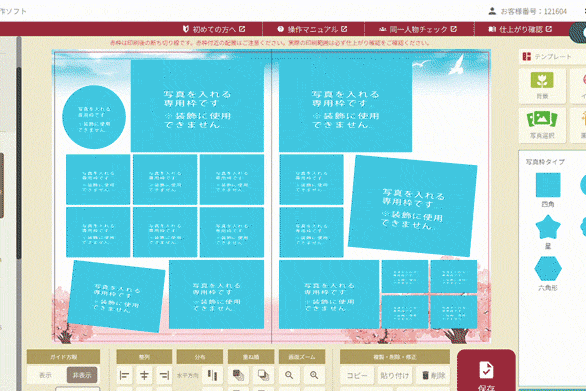Click the send to back layer icon
The image size is (586, 391).
263,375
